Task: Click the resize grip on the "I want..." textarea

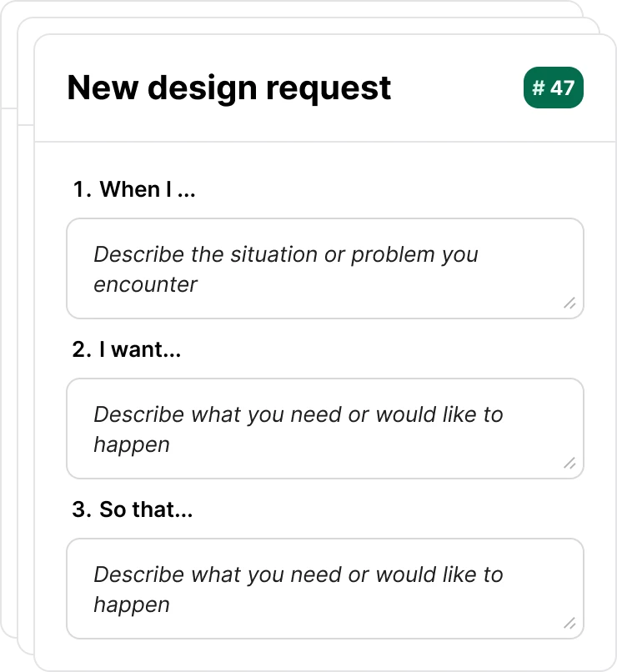Action: pos(569,464)
